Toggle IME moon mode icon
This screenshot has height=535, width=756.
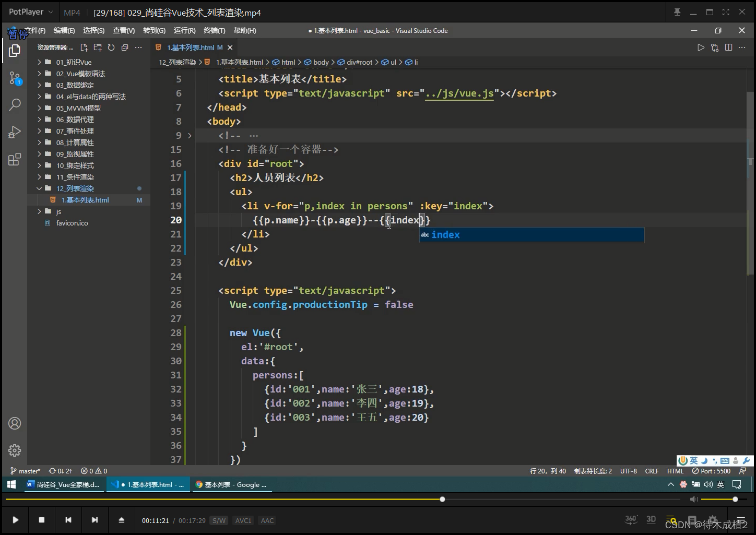pyautogui.click(x=704, y=460)
